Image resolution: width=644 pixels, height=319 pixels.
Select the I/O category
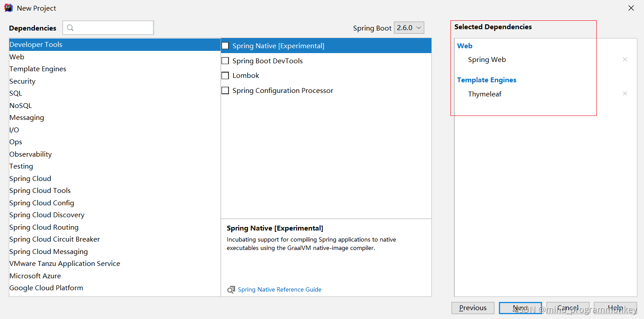pos(115,130)
